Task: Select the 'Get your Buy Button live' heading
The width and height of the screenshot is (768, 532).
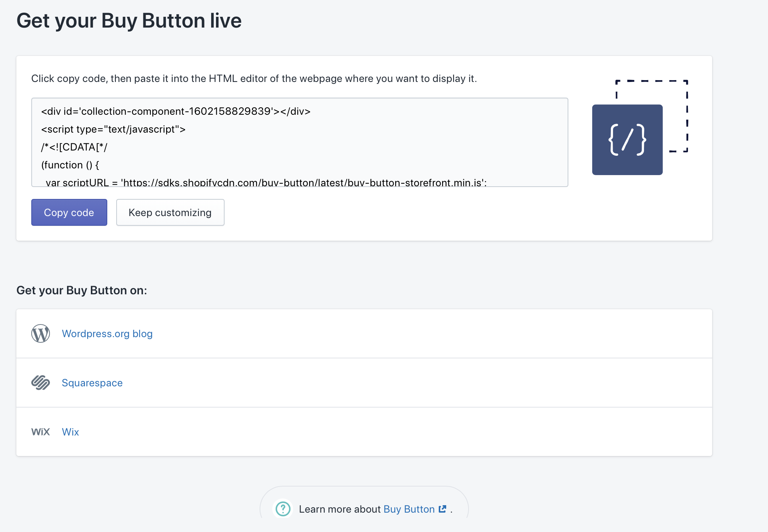Action: point(129,20)
